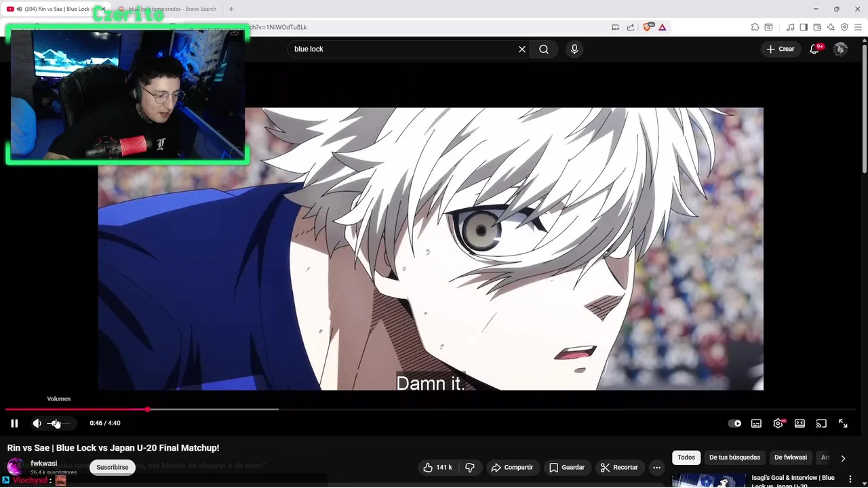
Task: Open the browser hamburger main menu
Action: point(858,27)
